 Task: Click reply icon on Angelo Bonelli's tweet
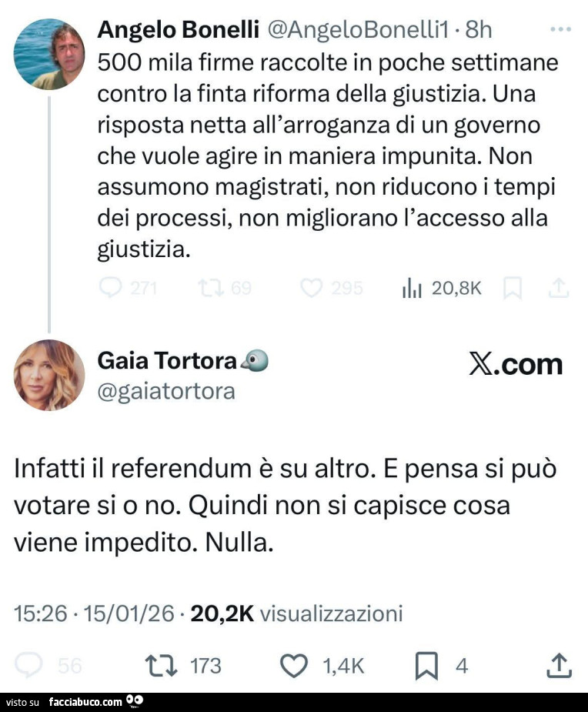pos(112,288)
